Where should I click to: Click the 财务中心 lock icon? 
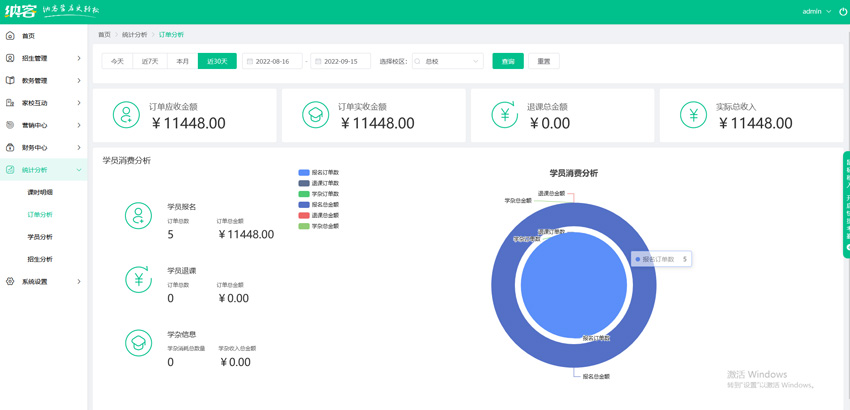pyautogui.click(x=10, y=148)
